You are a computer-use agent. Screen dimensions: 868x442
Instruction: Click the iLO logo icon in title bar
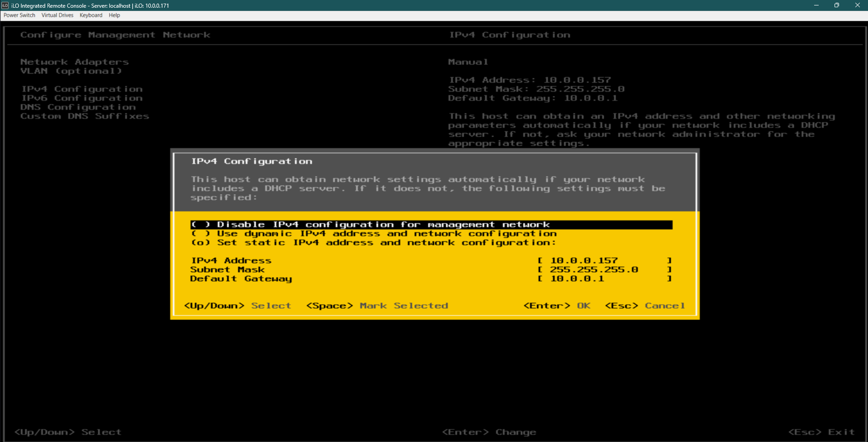[5, 5]
